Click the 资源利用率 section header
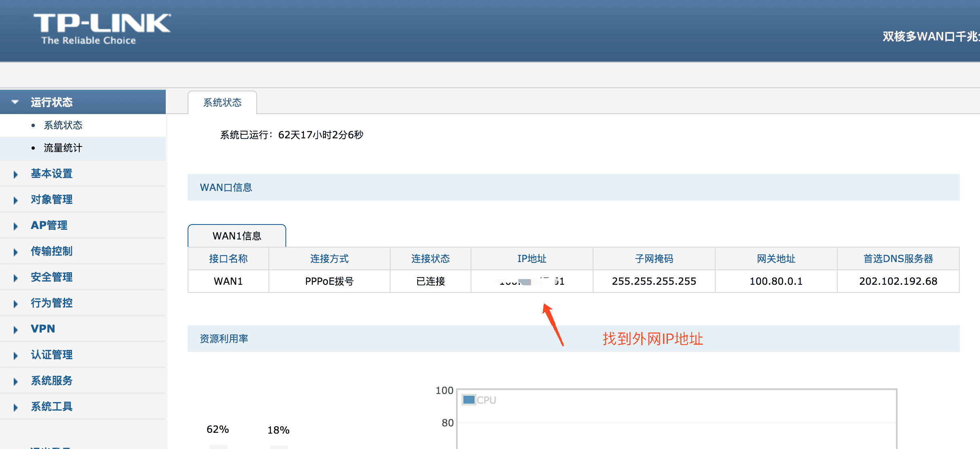 (x=573, y=339)
